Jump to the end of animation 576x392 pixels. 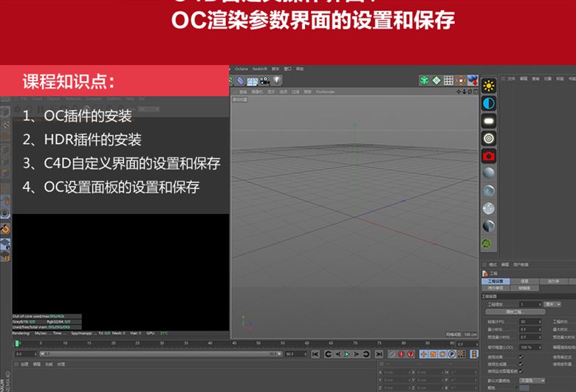(379, 354)
